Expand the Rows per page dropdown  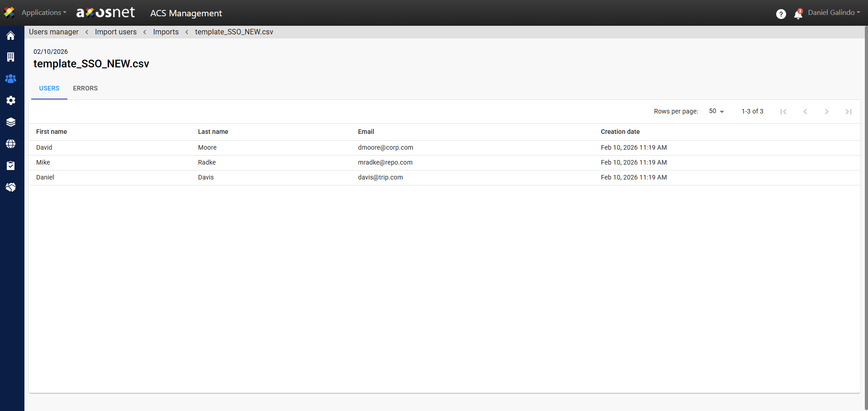click(x=716, y=111)
